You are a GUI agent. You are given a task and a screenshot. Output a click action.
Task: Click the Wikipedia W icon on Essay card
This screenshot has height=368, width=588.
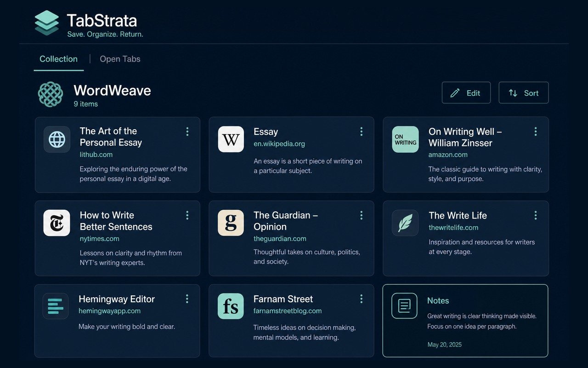pyautogui.click(x=231, y=139)
